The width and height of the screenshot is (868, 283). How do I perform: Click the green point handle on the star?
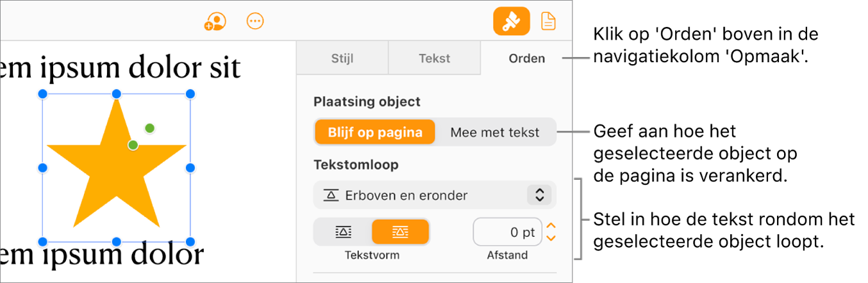tap(133, 145)
